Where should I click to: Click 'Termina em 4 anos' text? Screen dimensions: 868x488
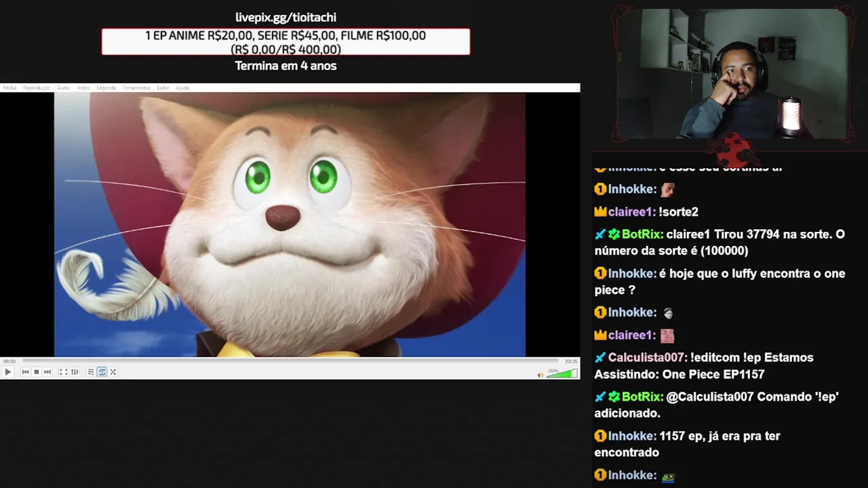pos(285,66)
